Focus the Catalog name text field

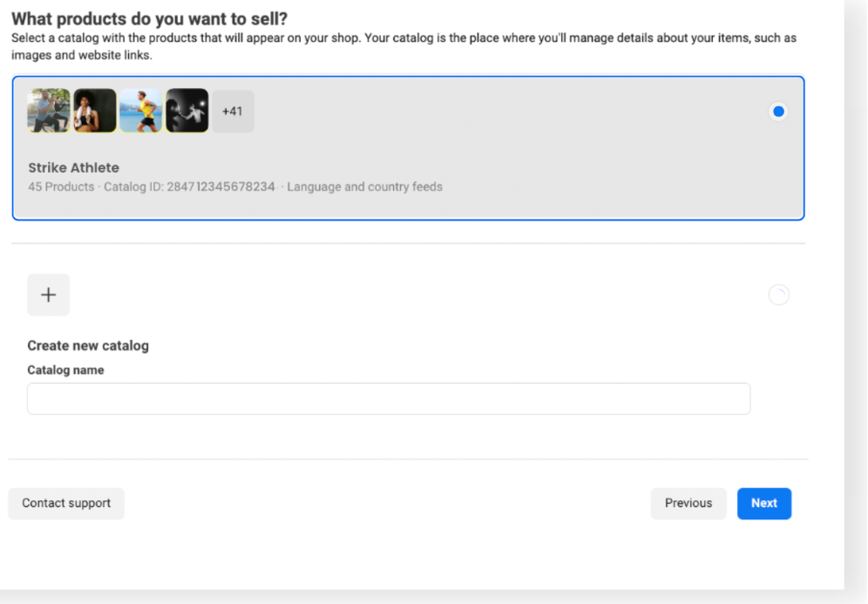pyautogui.click(x=389, y=398)
